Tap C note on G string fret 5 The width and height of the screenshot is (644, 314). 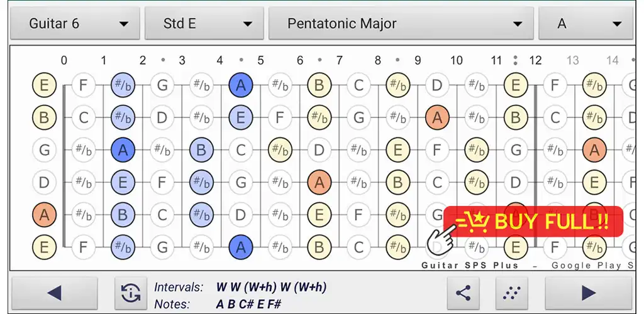[x=241, y=150]
